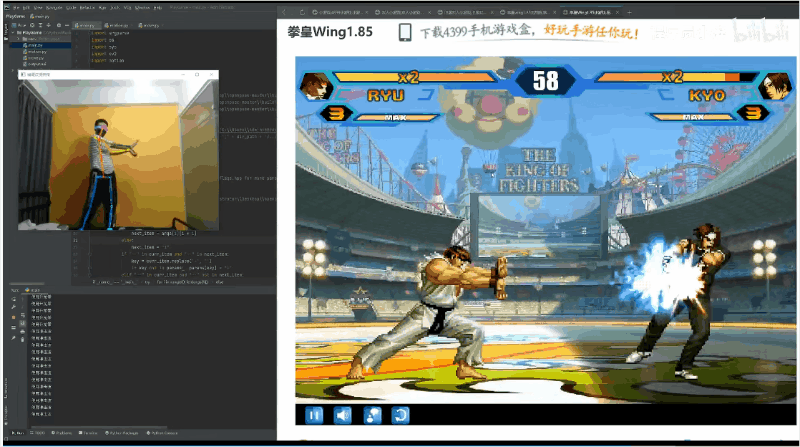
Task: Click the vertical Structure tool window tab
Action: click(6, 389)
